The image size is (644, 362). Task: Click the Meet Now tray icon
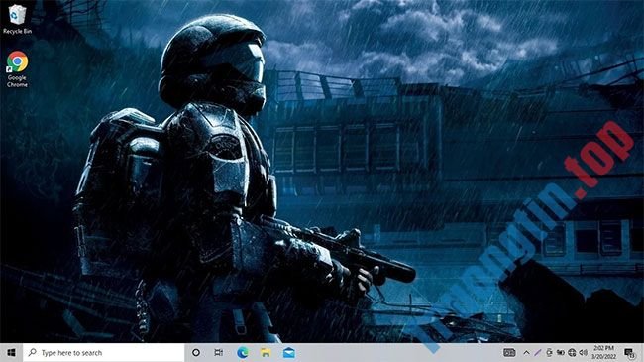[549, 352]
